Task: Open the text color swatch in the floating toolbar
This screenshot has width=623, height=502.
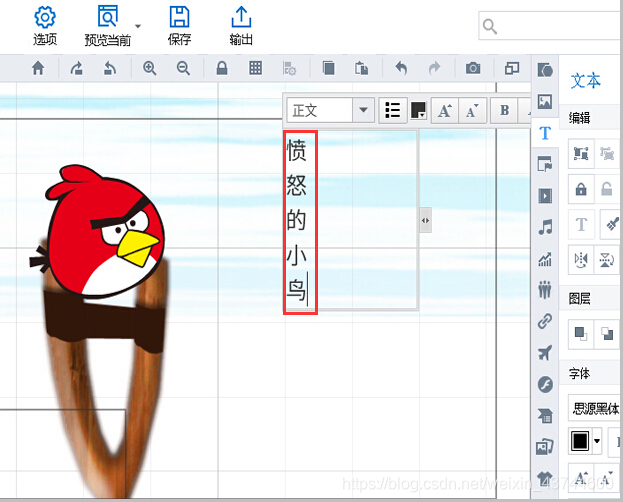Action: (418, 110)
